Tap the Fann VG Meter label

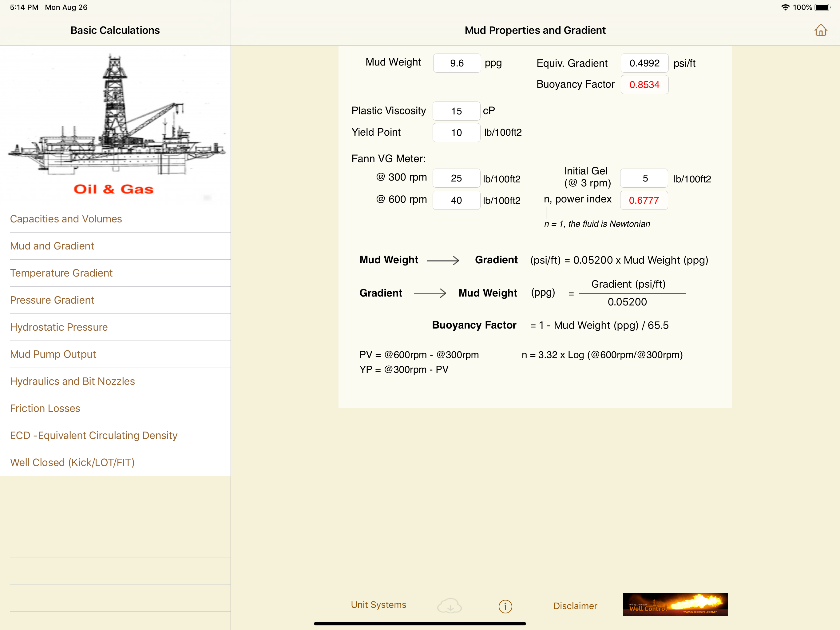coord(388,158)
